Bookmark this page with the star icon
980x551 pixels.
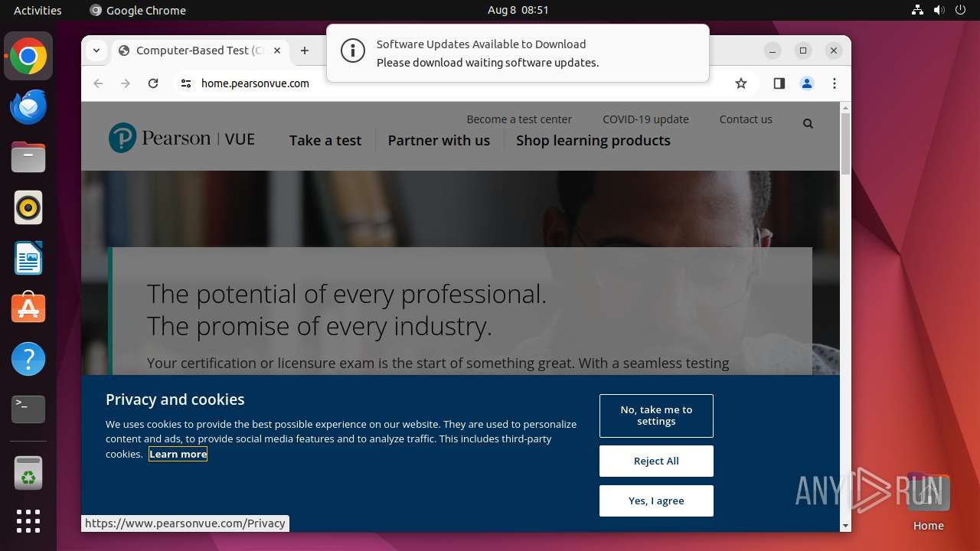coord(740,83)
